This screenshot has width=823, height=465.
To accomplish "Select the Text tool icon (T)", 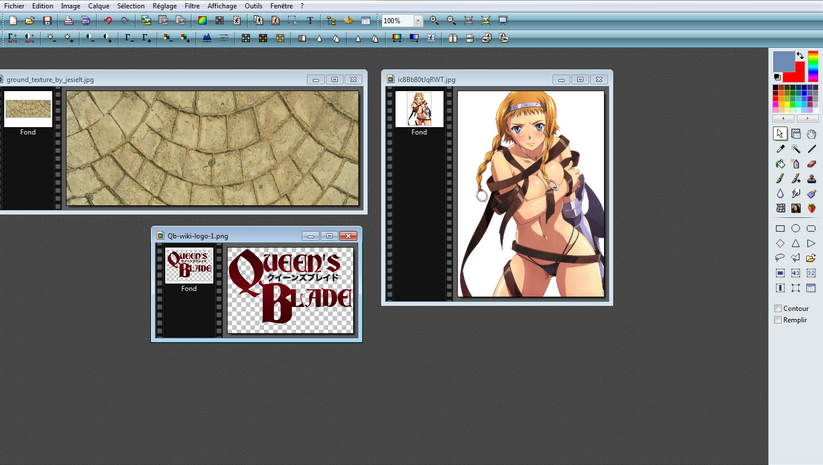I will [310, 20].
